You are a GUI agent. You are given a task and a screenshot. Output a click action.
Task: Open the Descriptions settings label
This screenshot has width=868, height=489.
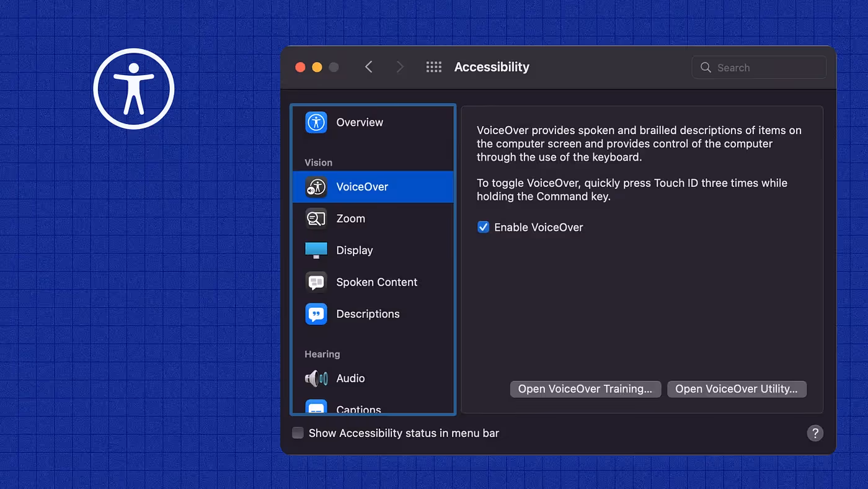pyautogui.click(x=368, y=314)
